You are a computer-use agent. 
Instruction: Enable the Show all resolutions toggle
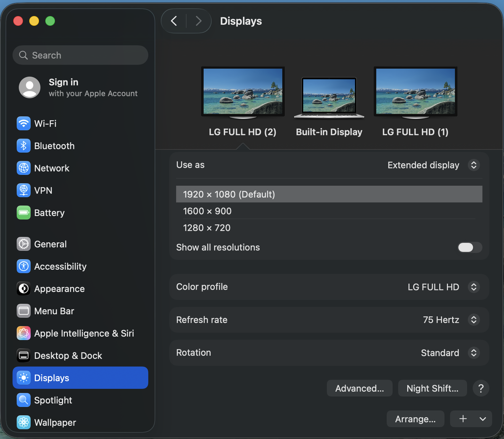[x=470, y=247]
